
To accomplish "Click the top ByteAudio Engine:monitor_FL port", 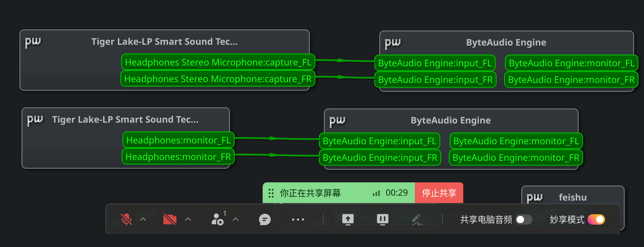I will [x=572, y=63].
